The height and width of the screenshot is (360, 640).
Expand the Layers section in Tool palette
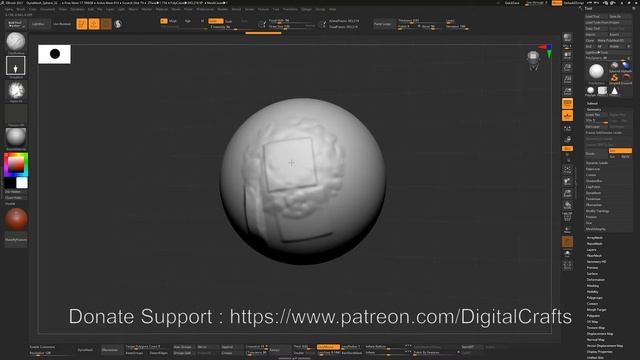tap(591, 249)
